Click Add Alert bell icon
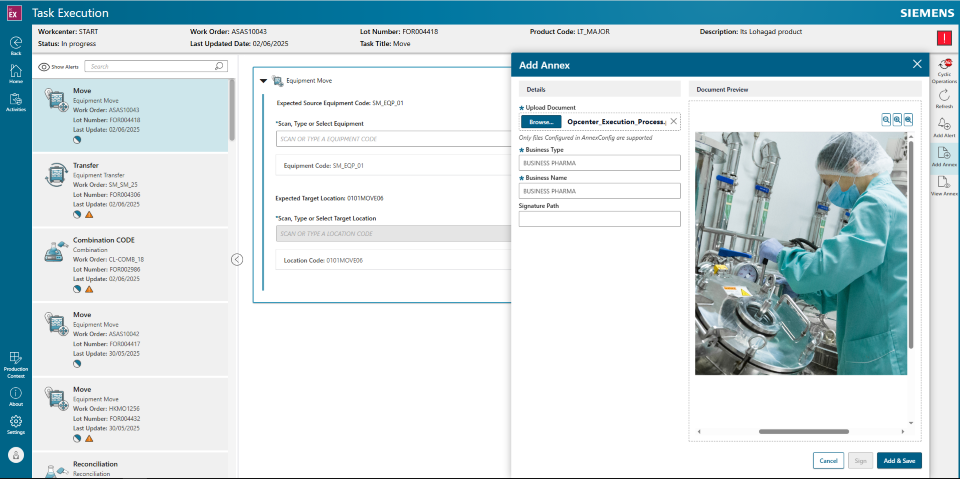960x479 pixels. click(944, 125)
